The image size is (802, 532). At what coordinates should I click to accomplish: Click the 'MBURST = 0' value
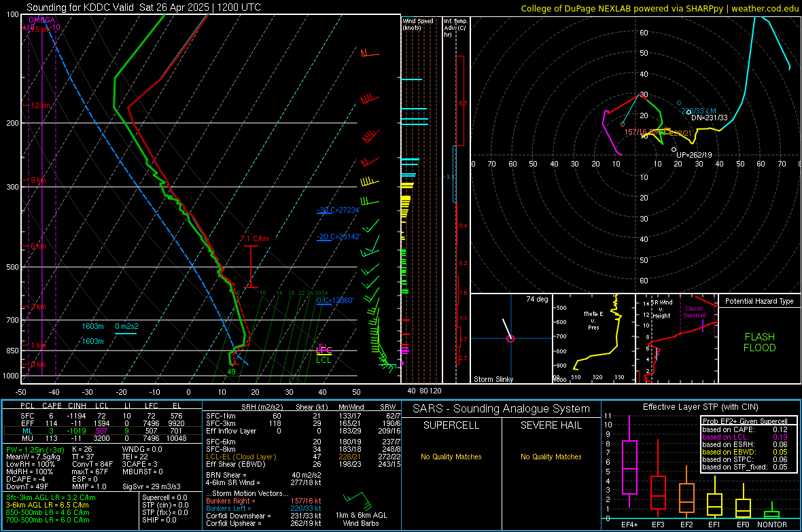(142, 472)
